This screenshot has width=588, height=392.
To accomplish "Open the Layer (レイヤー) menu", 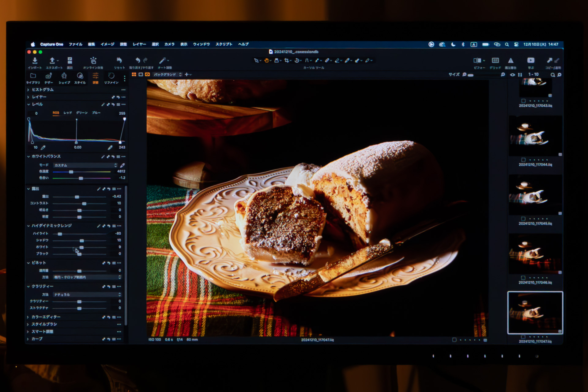I will (x=139, y=44).
